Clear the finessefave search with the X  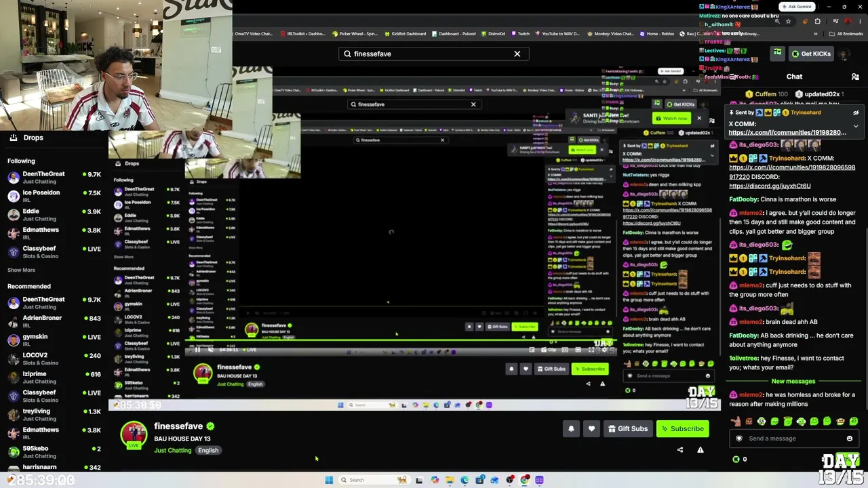coord(517,54)
